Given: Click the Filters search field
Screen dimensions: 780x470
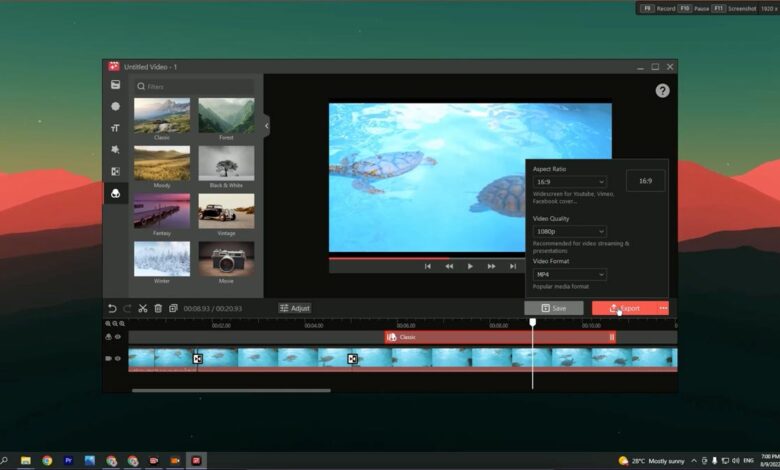Looking at the screenshot, I should pos(196,87).
